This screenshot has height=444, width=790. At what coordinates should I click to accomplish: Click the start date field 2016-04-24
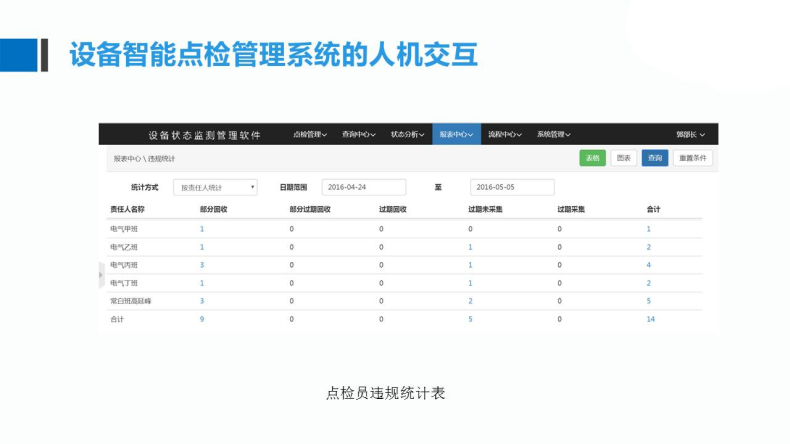tap(363, 187)
